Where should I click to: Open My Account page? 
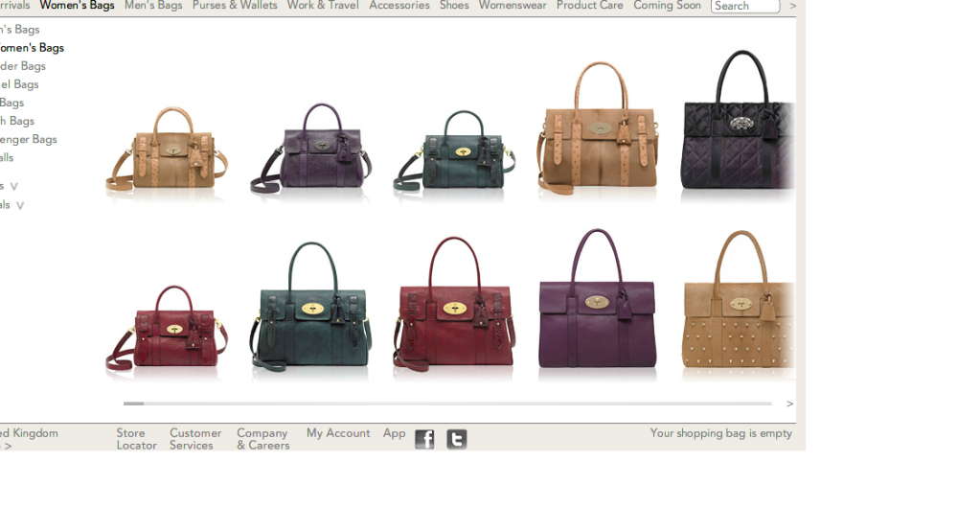tap(337, 433)
